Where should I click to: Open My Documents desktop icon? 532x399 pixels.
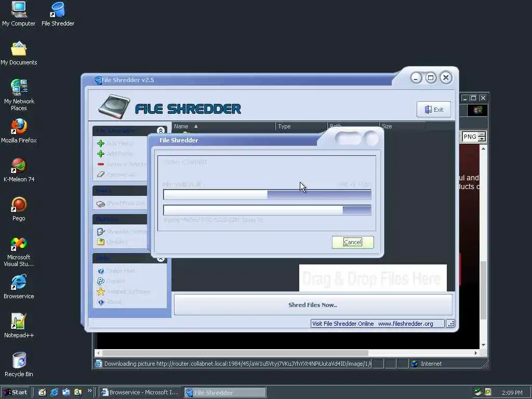(19, 54)
